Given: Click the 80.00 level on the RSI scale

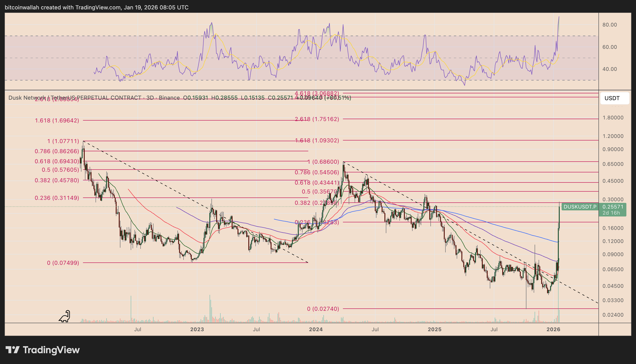Looking at the screenshot, I should [609, 25].
